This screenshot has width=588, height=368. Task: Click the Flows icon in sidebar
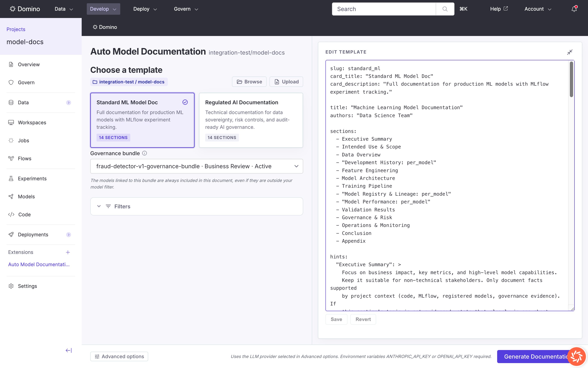pyautogui.click(x=11, y=158)
